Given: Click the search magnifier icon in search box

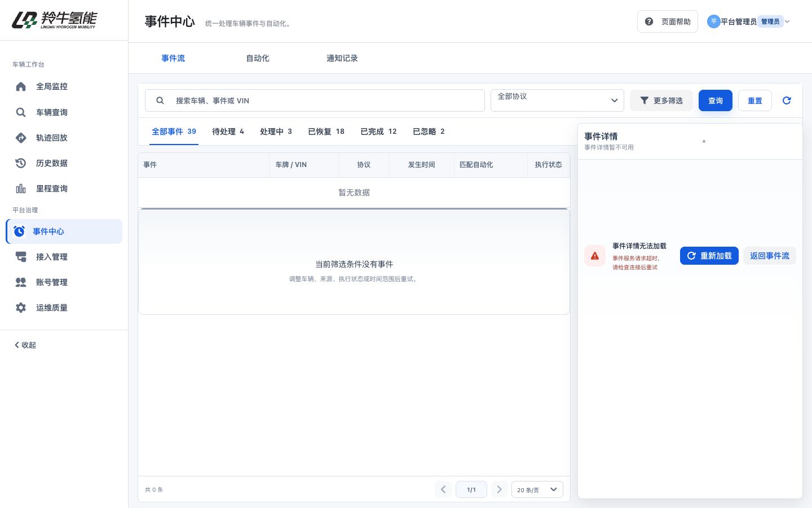Looking at the screenshot, I should point(160,100).
